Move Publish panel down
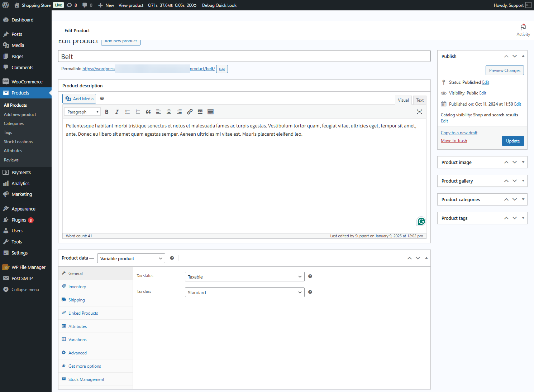This screenshot has height=392, width=534. 515,56
